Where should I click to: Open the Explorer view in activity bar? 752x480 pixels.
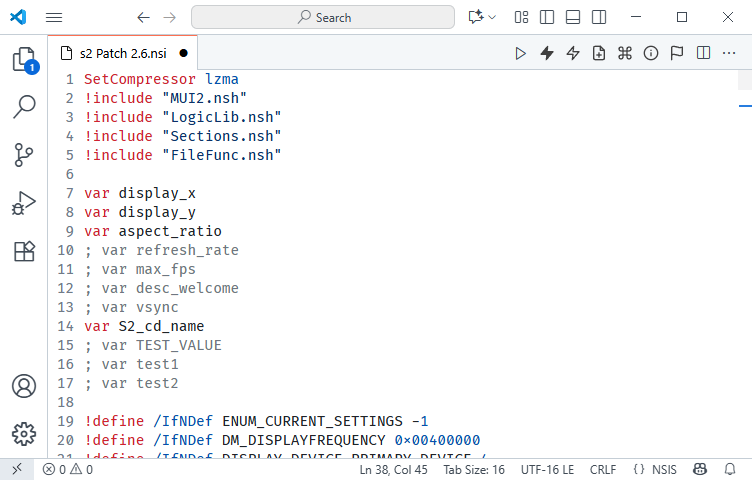click(24, 61)
